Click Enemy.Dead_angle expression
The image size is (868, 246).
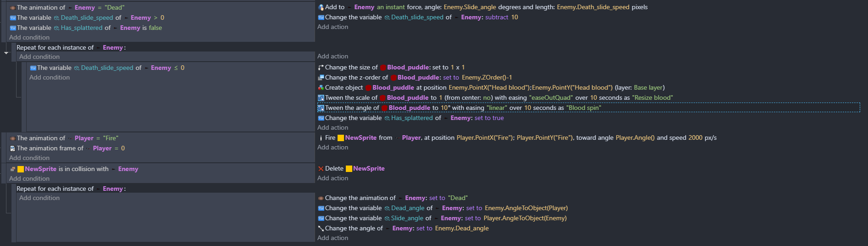point(462,229)
